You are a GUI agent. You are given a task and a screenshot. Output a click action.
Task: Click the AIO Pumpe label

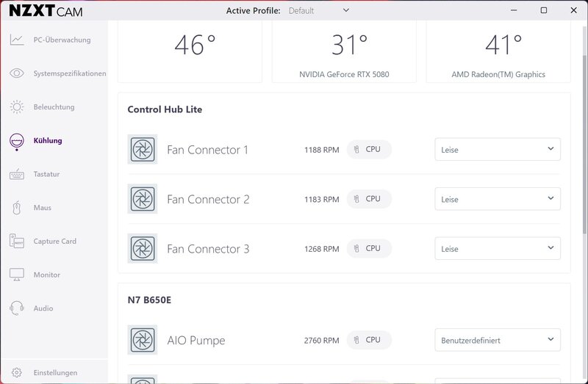tap(196, 341)
